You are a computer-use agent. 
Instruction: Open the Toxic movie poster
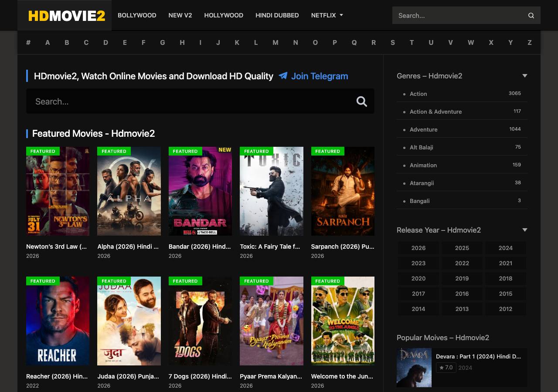click(x=272, y=191)
